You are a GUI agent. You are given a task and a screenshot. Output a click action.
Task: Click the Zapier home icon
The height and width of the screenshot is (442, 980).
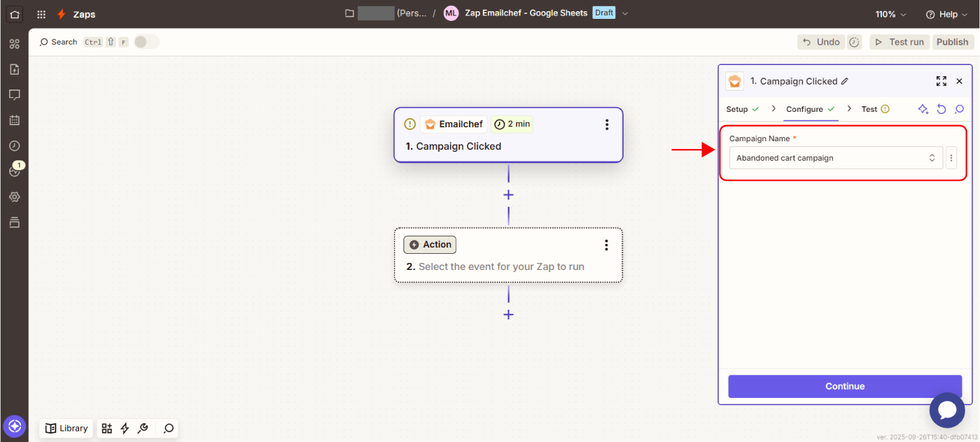[x=14, y=14]
